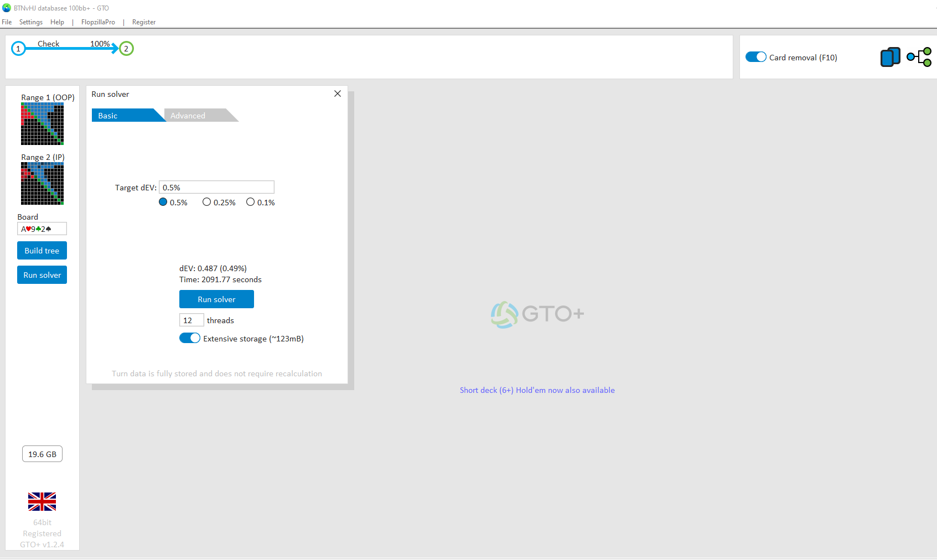Click the Check action label in the tree
This screenshot has width=937, height=560.
click(49, 44)
